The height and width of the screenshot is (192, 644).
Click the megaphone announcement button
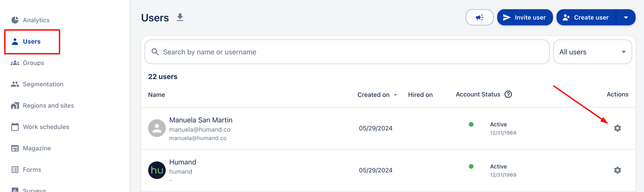[x=479, y=17]
